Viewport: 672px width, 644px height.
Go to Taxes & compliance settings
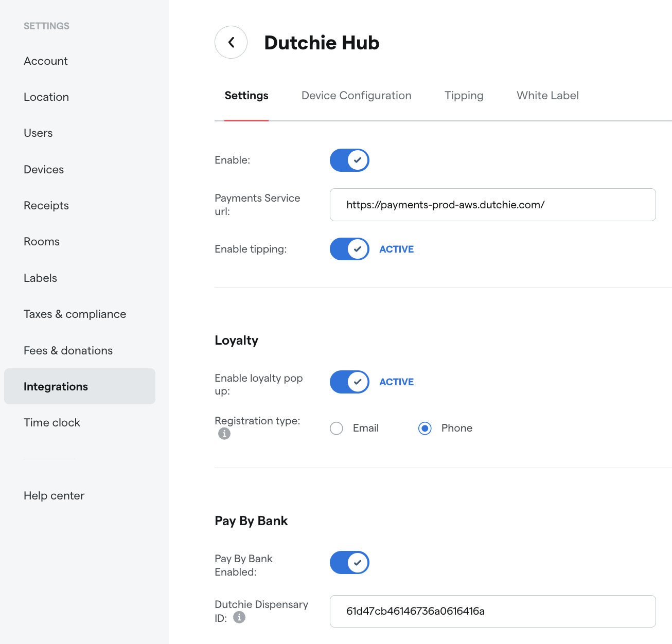(75, 314)
